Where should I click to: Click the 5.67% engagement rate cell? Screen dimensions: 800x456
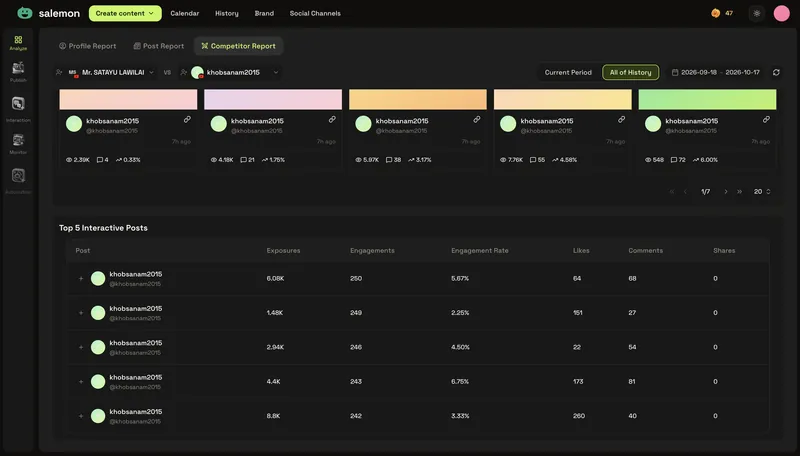(460, 278)
